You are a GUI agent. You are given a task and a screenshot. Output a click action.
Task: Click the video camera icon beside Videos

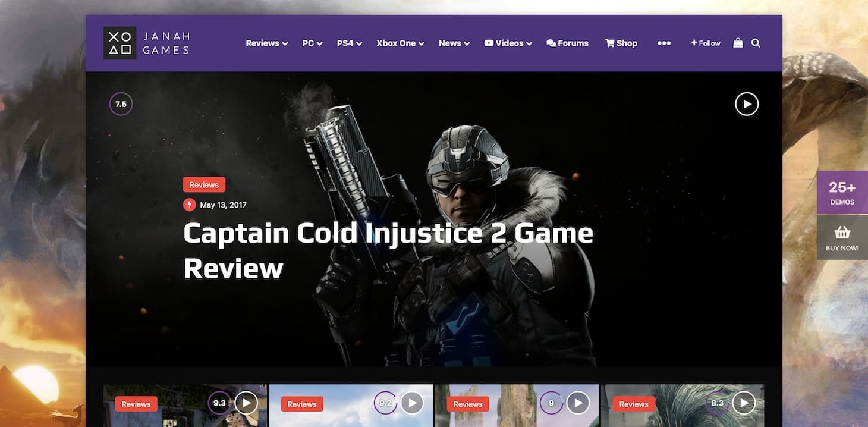pyautogui.click(x=489, y=43)
